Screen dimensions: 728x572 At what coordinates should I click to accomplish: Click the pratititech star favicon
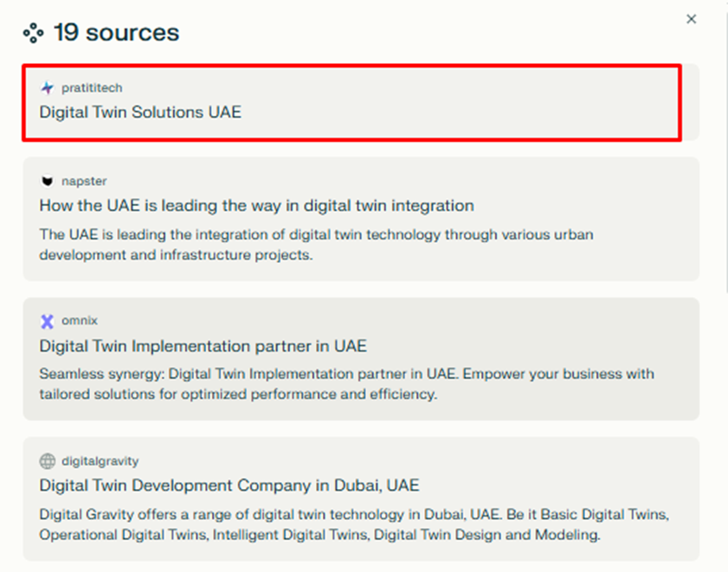coord(47,87)
